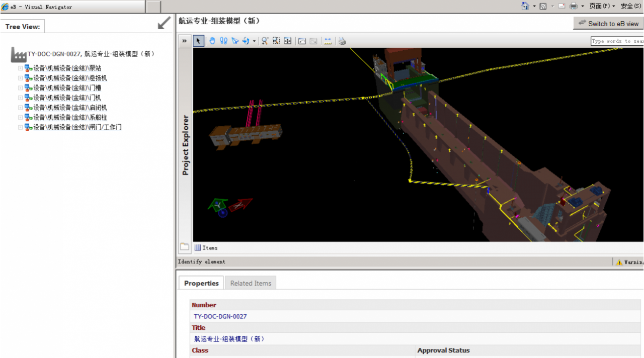Expand the 泵站 tree node

(x=21, y=68)
